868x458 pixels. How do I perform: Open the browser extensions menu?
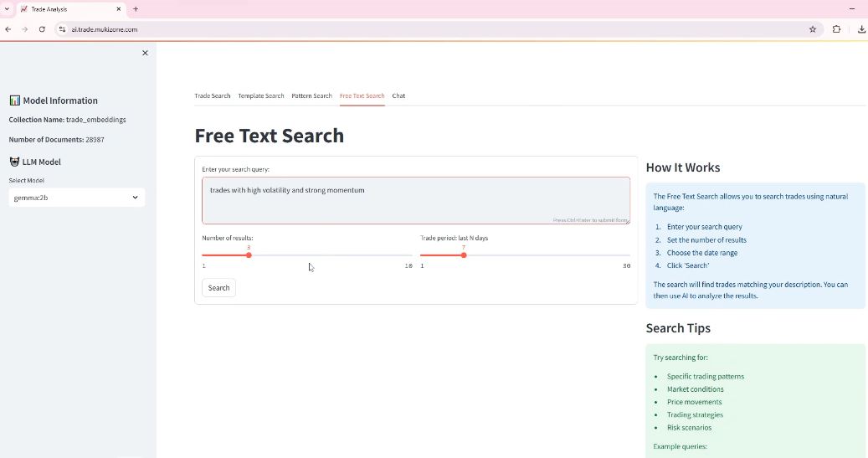836,29
